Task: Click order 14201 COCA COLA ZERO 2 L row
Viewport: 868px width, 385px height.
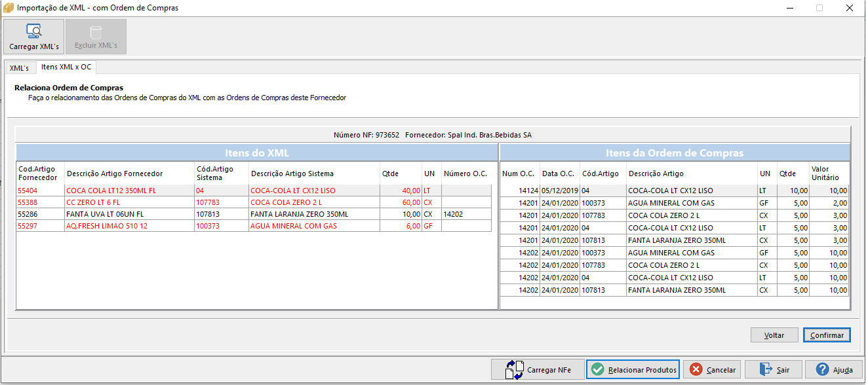Action: point(675,215)
